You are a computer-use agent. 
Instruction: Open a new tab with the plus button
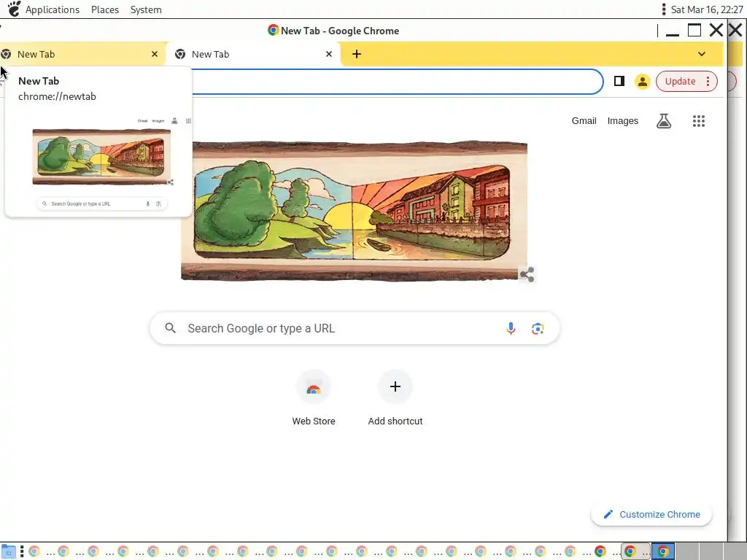coord(356,54)
